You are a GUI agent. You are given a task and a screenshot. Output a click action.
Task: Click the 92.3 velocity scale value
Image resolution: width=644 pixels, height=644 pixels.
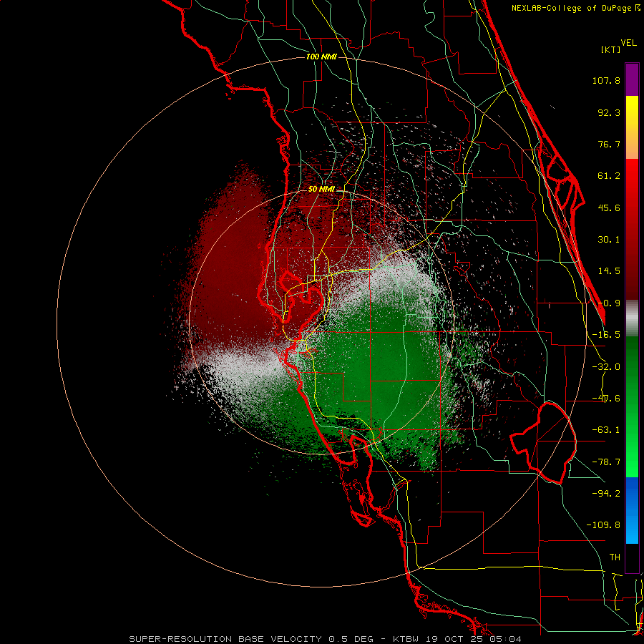609,112
